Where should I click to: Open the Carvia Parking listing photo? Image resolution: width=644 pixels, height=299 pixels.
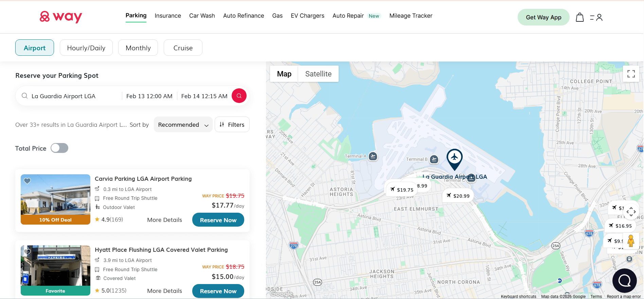coord(55,199)
